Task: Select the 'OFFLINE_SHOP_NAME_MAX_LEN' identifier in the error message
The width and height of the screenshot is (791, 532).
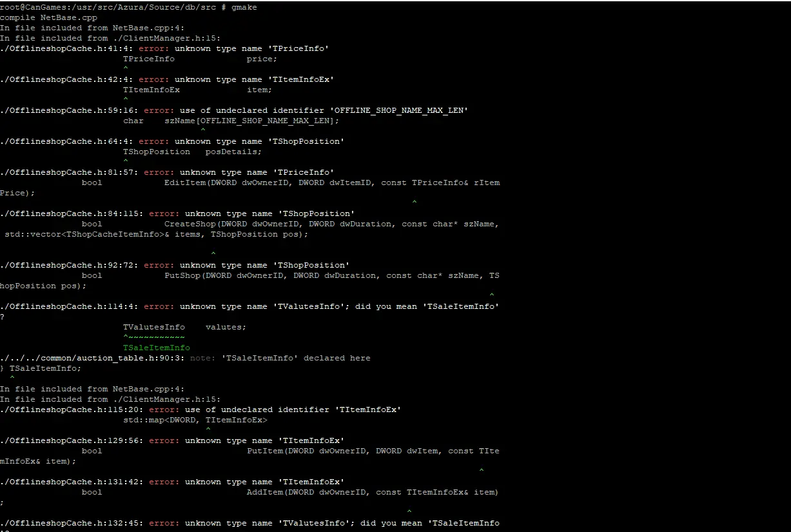Action: [x=401, y=110]
